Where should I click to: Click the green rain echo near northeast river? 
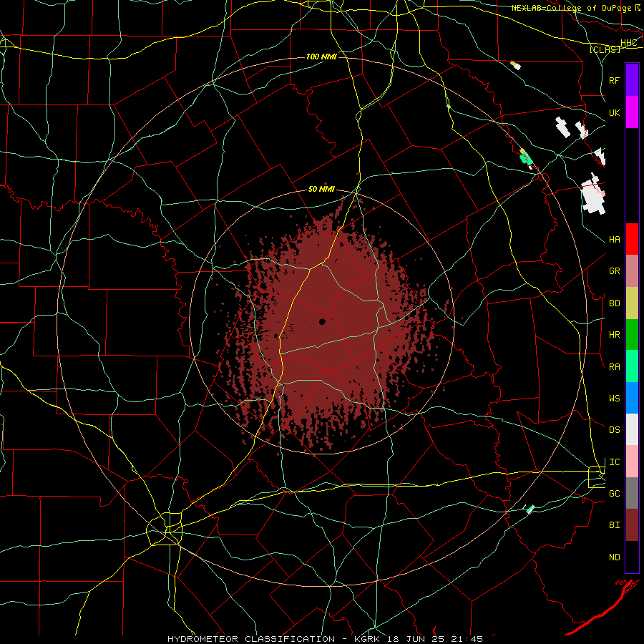point(526,159)
